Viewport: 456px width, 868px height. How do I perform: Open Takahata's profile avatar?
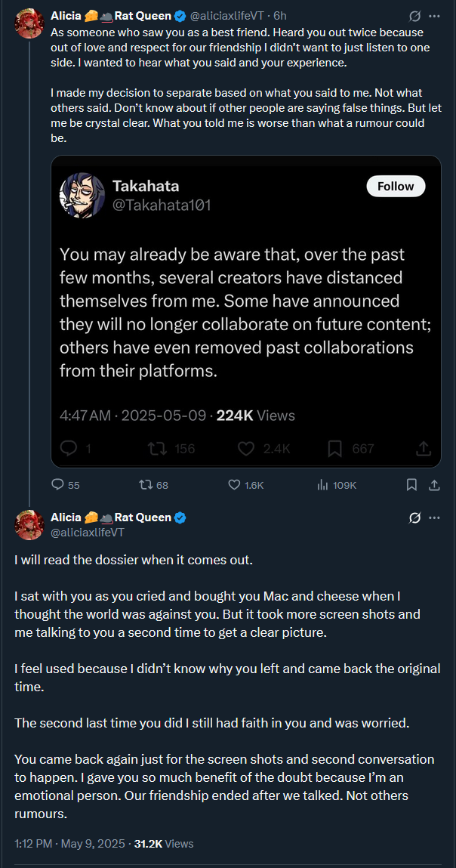82,195
